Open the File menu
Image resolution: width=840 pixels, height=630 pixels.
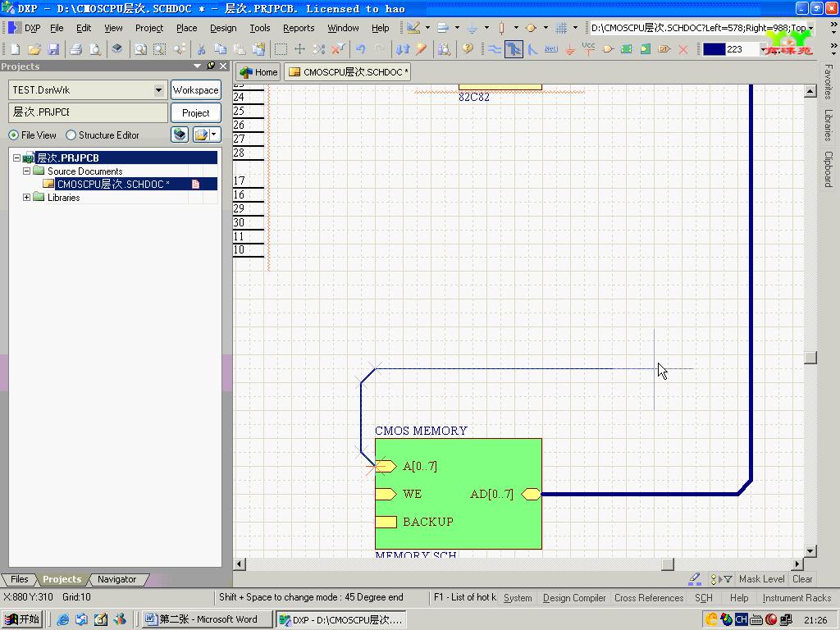57,28
